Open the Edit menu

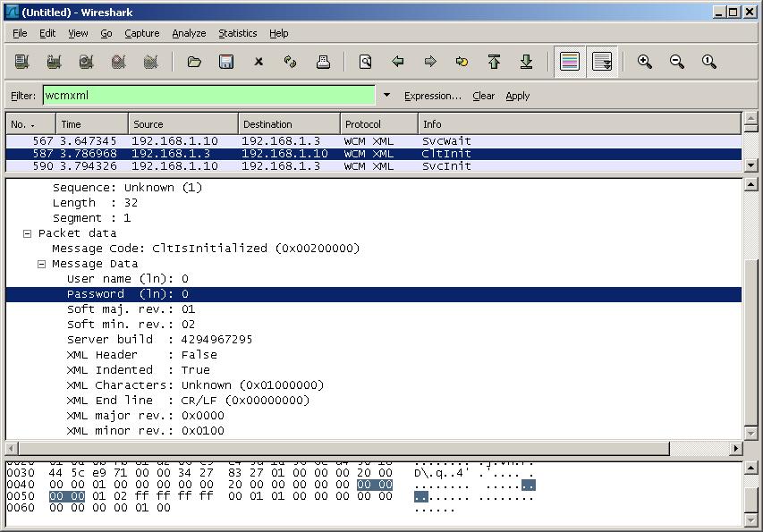click(47, 33)
